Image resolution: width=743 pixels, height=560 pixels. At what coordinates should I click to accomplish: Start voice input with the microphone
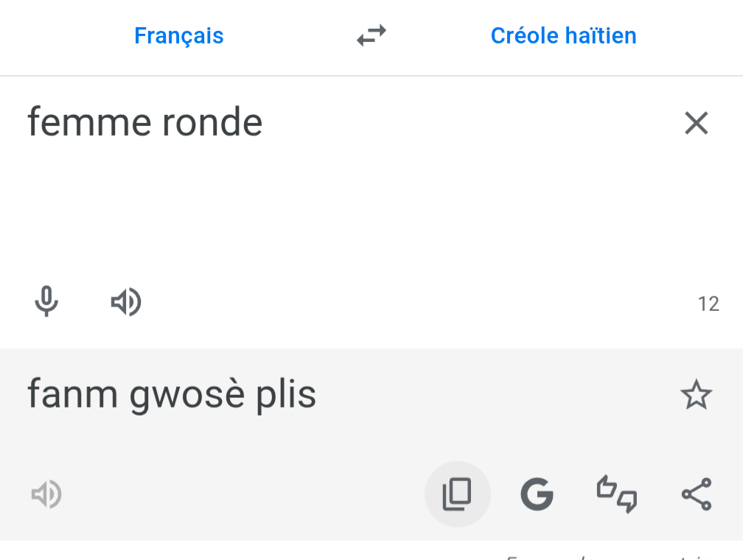[x=46, y=302]
